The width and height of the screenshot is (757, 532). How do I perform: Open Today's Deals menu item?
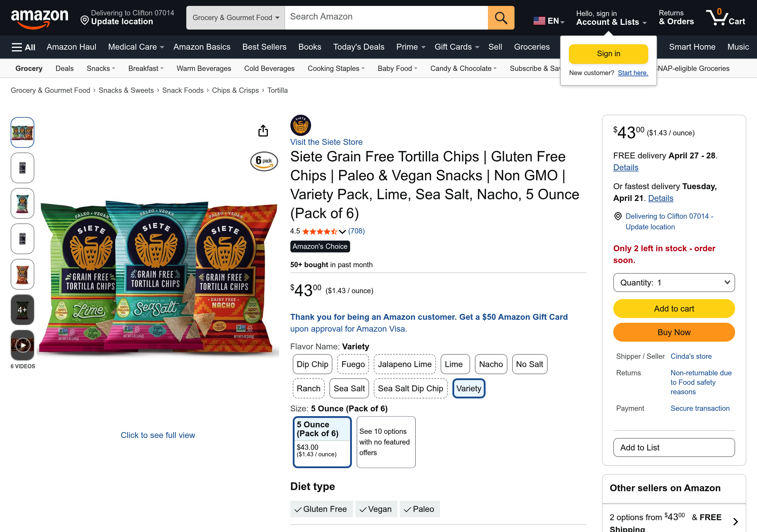click(x=359, y=47)
